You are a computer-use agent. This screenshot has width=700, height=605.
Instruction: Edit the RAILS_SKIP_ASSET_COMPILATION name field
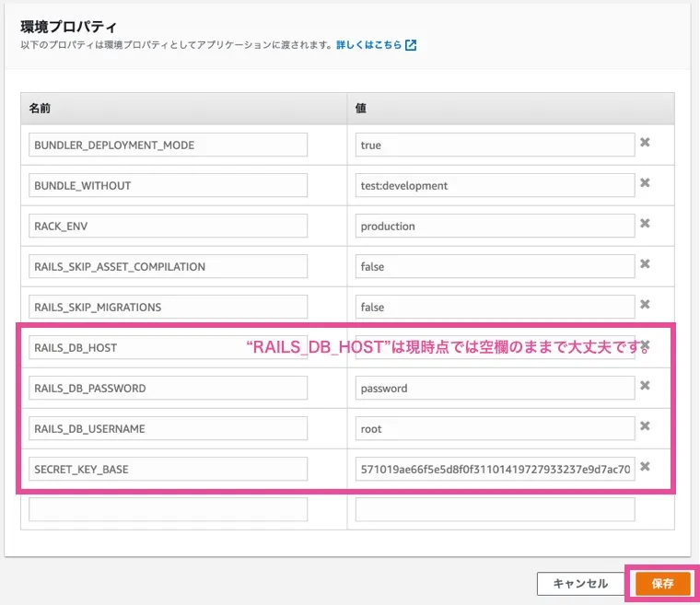168,266
